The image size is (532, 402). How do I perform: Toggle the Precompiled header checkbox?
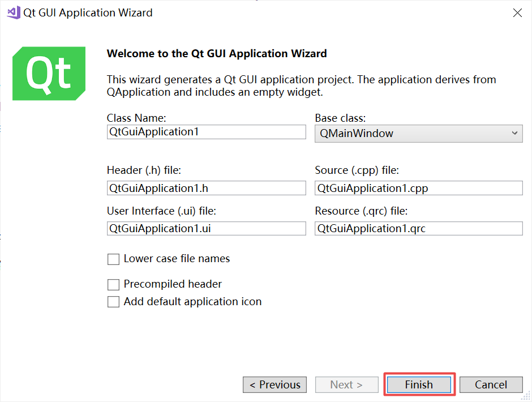tap(113, 285)
